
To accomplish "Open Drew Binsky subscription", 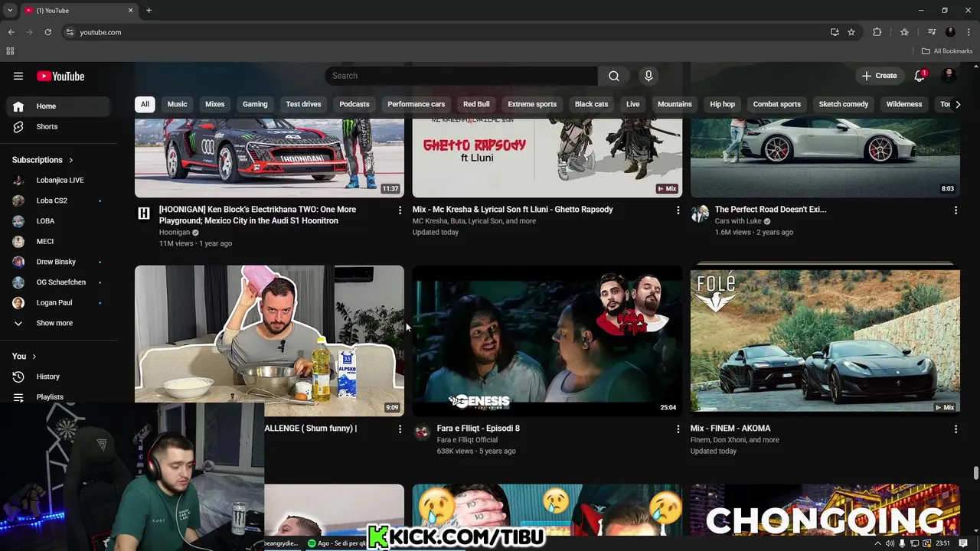I will coord(58,262).
